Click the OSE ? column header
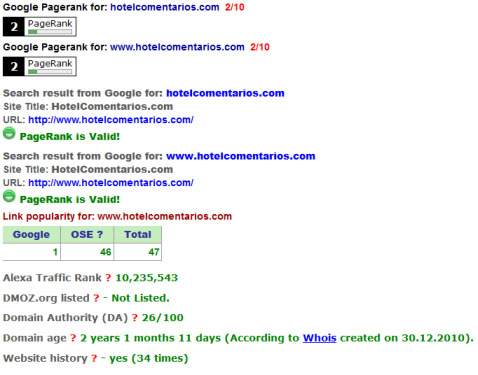 click(x=87, y=234)
